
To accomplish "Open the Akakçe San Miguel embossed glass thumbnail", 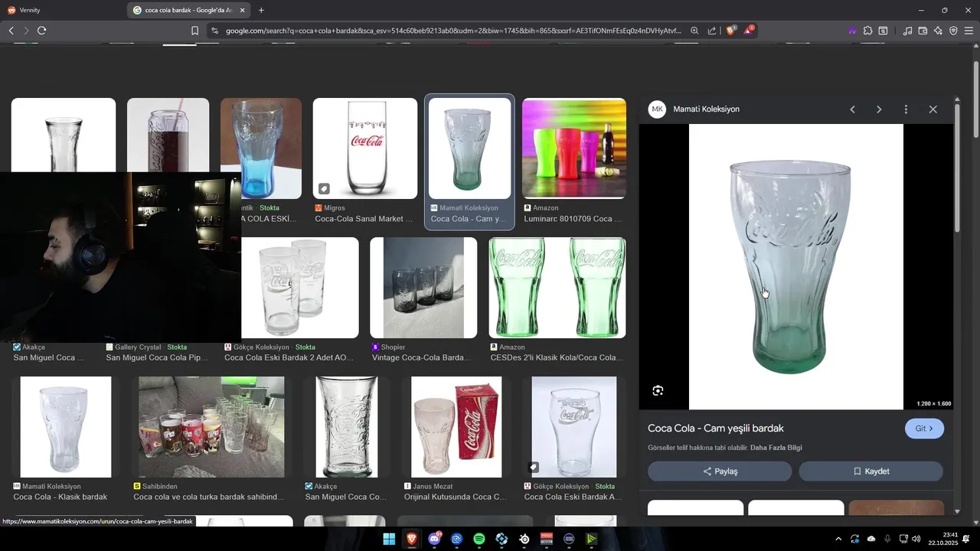I will click(347, 427).
